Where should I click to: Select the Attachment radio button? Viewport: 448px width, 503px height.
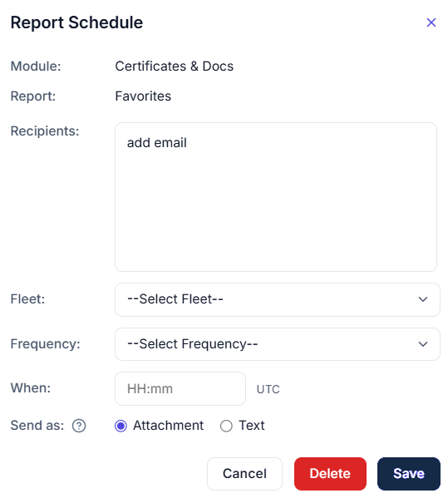(x=121, y=426)
